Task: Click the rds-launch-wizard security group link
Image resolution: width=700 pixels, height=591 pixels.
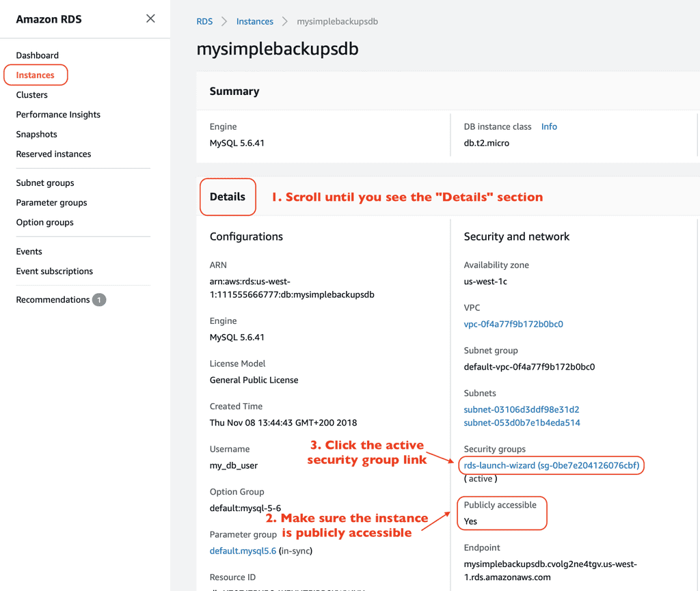Action: coord(552,466)
